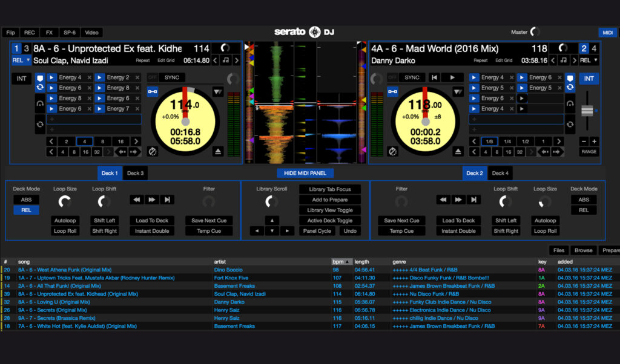The image size is (620, 364).
Task: Click HIDE MIDI PANEL
Action: coord(305,173)
